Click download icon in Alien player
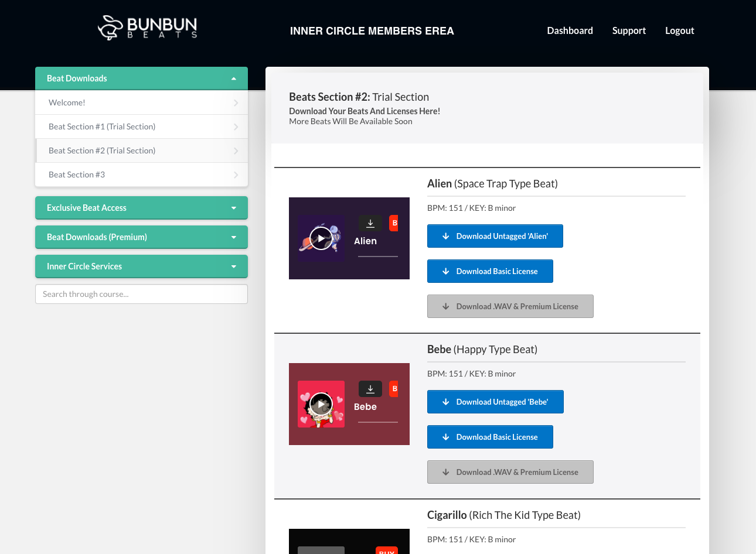The height and width of the screenshot is (554, 756). tap(370, 223)
